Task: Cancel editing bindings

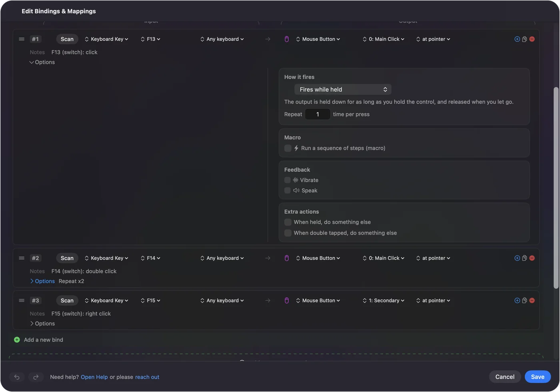Action: tap(505, 377)
